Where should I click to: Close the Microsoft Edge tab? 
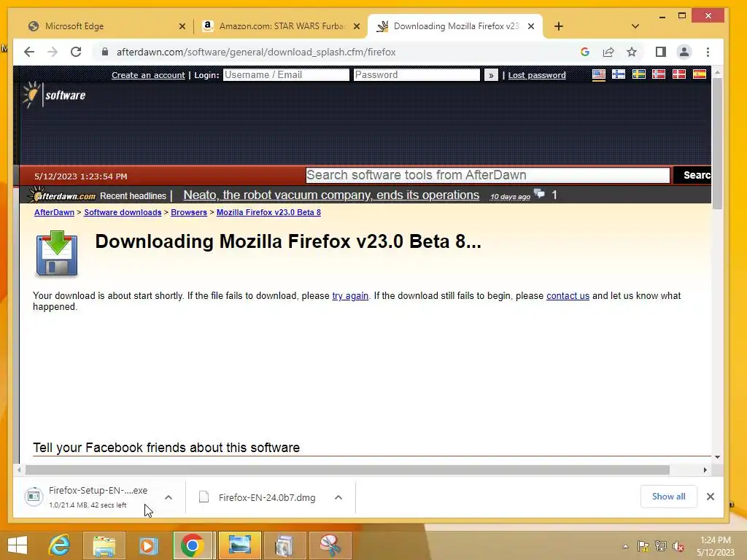[182, 26]
